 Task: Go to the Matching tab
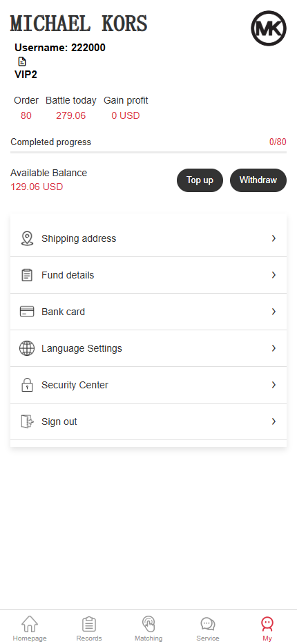(148, 629)
